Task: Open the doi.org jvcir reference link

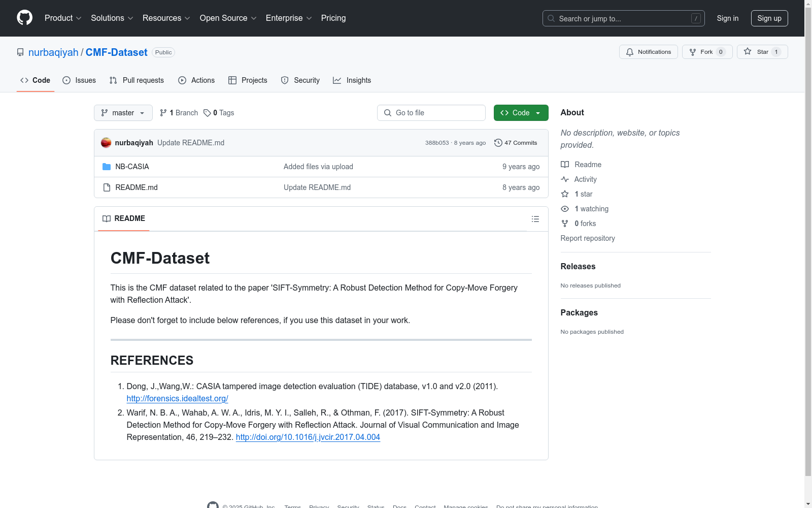Action: (x=308, y=437)
